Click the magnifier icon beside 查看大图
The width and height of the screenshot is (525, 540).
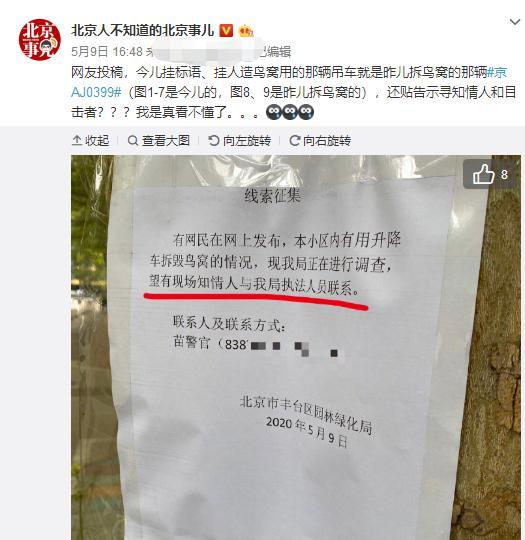133,141
